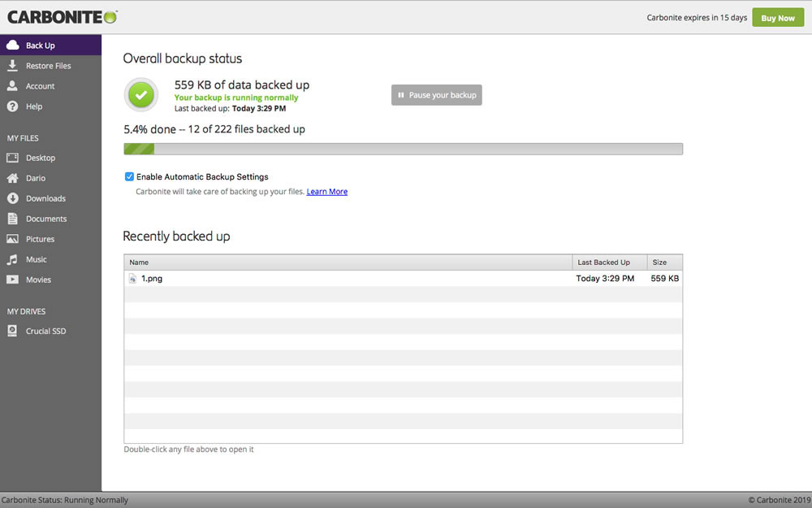Viewport: 812px width, 508px height.
Task: Select the Desktop folder icon
Action: [12, 158]
